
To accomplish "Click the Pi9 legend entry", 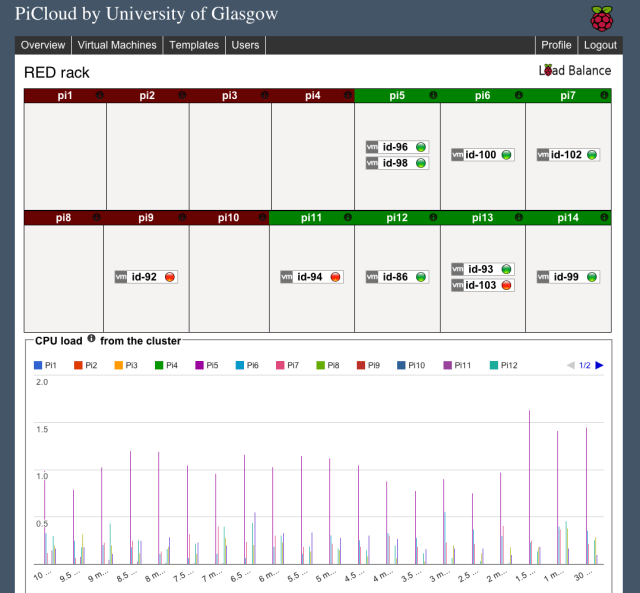I will 369,365.
